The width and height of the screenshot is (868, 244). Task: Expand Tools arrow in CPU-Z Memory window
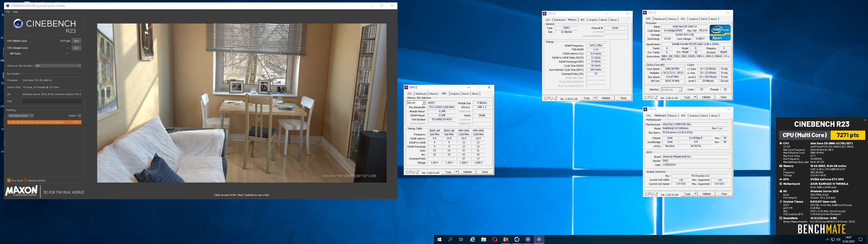[x=595, y=98]
